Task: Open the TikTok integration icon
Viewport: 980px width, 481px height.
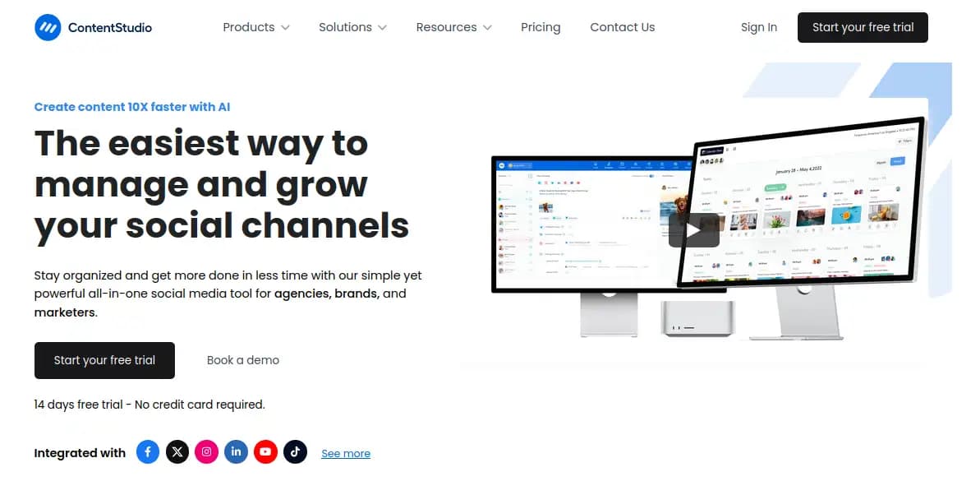Action: coord(295,451)
